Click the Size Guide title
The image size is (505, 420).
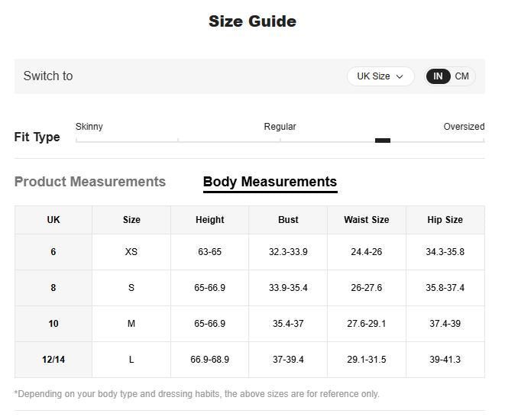(252, 21)
